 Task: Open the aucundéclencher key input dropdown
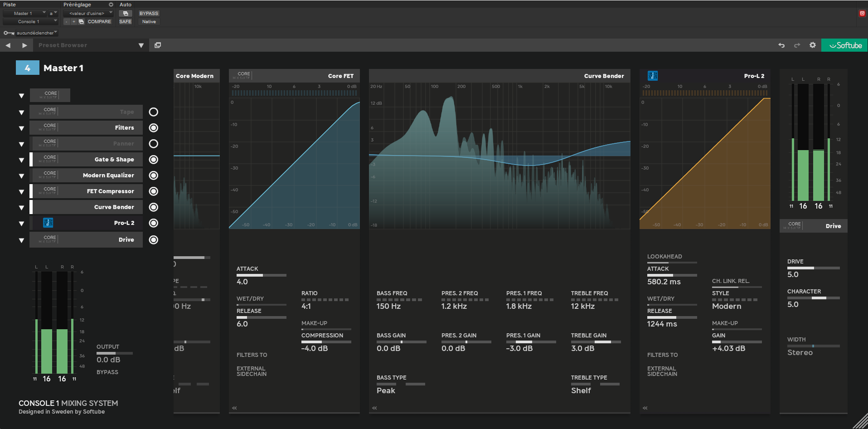tap(37, 33)
